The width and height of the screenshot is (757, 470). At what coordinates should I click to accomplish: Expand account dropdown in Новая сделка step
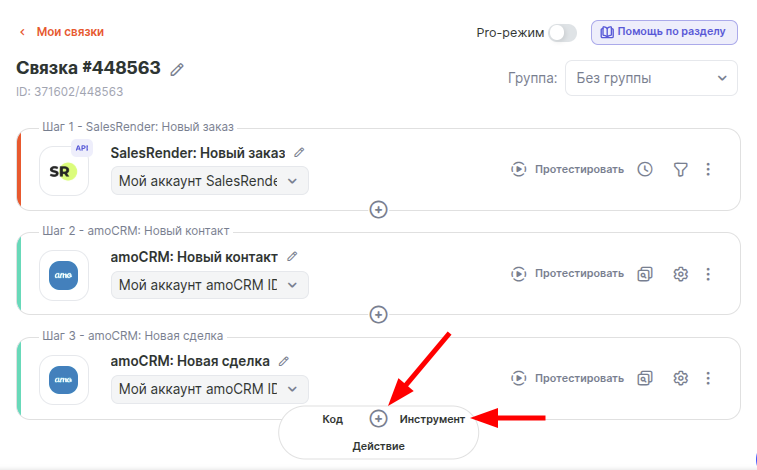coord(209,389)
